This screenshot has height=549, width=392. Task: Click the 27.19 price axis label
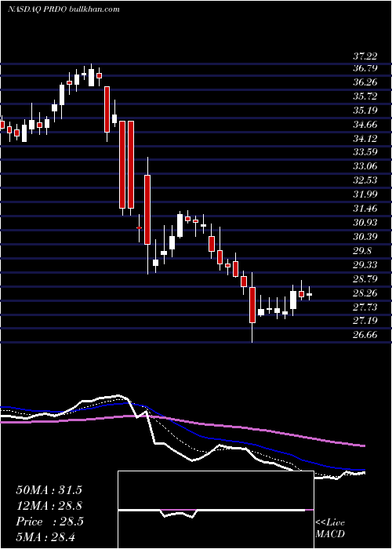coord(365,321)
